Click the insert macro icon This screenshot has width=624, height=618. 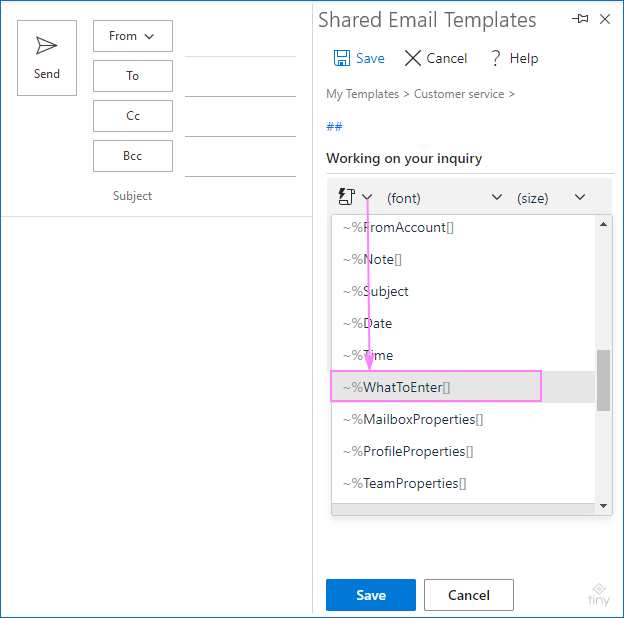click(346, 197)
